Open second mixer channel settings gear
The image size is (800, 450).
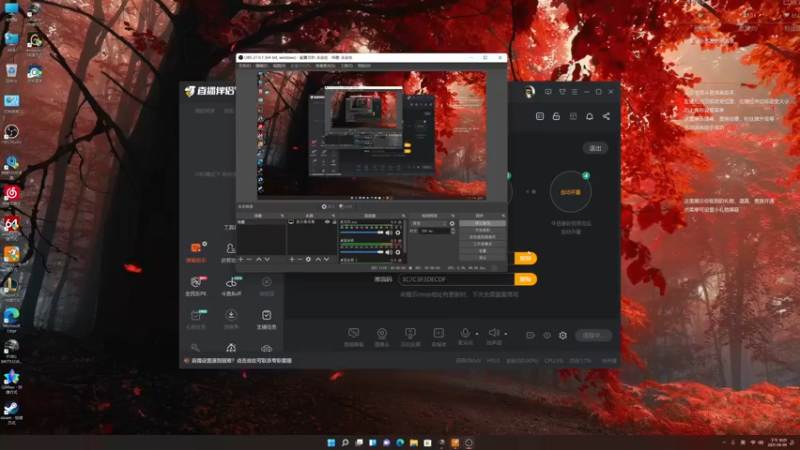(398, 252)
